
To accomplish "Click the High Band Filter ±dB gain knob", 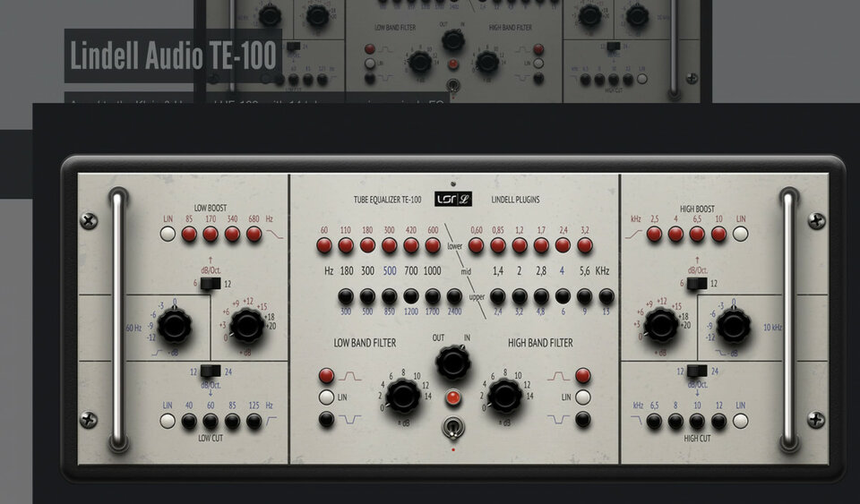I will [x=504, y=396].
